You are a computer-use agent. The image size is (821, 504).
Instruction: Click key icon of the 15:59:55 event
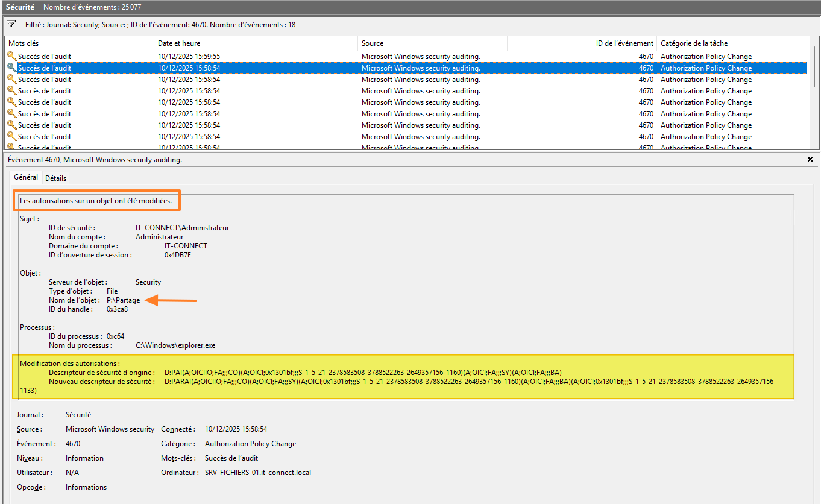(x=12, y=57)
